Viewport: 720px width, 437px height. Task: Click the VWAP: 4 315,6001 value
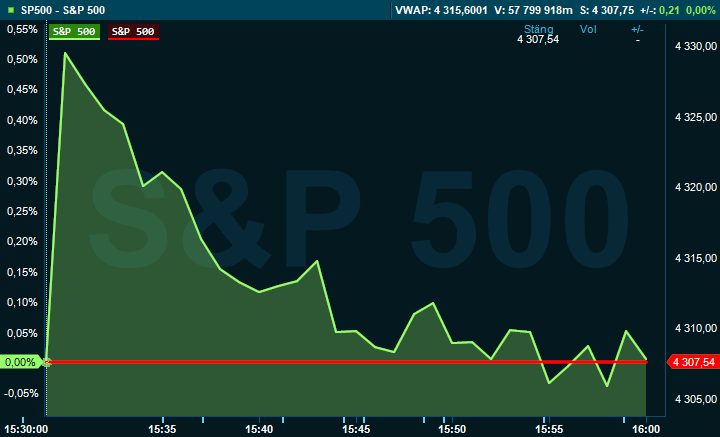(x=441, y=10)
